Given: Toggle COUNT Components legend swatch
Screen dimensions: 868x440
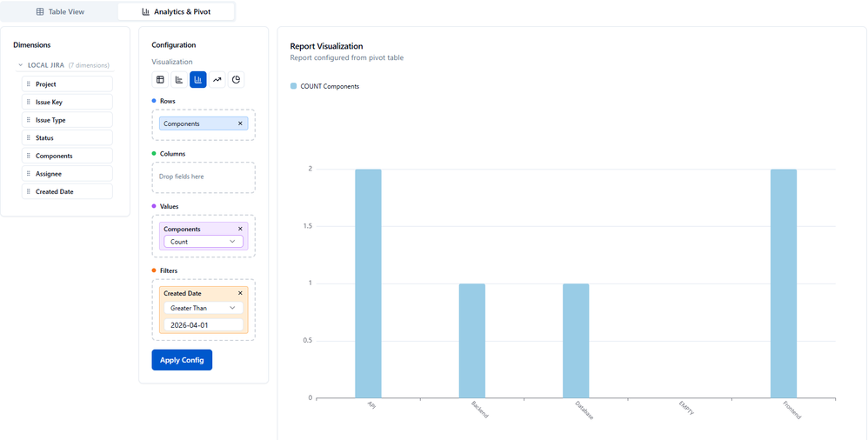Looking at the screenshot, I should [x=293, y=86].
